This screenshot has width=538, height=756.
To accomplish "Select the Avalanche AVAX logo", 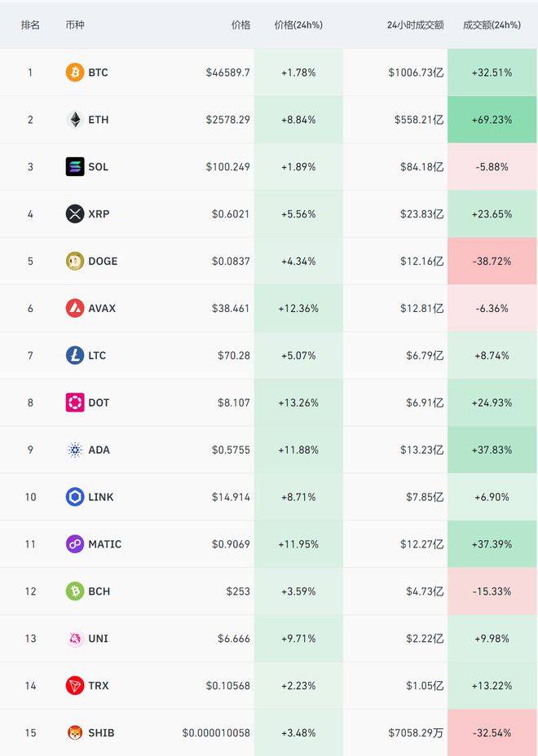I will coord(75,308).
